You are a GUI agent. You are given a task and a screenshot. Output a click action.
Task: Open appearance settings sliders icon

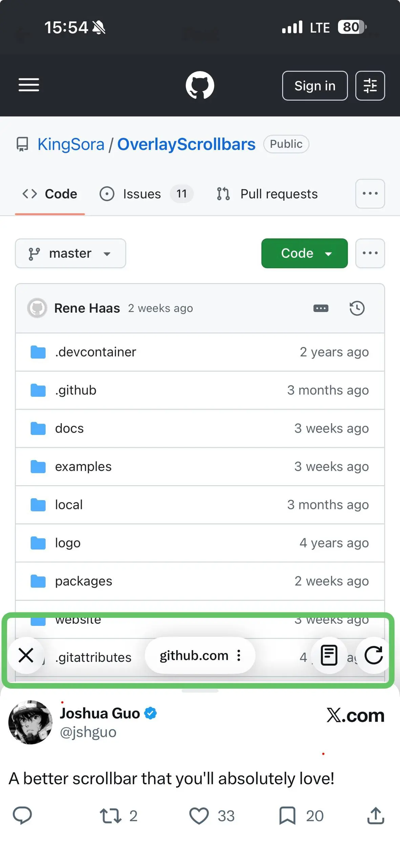(370, 86)
